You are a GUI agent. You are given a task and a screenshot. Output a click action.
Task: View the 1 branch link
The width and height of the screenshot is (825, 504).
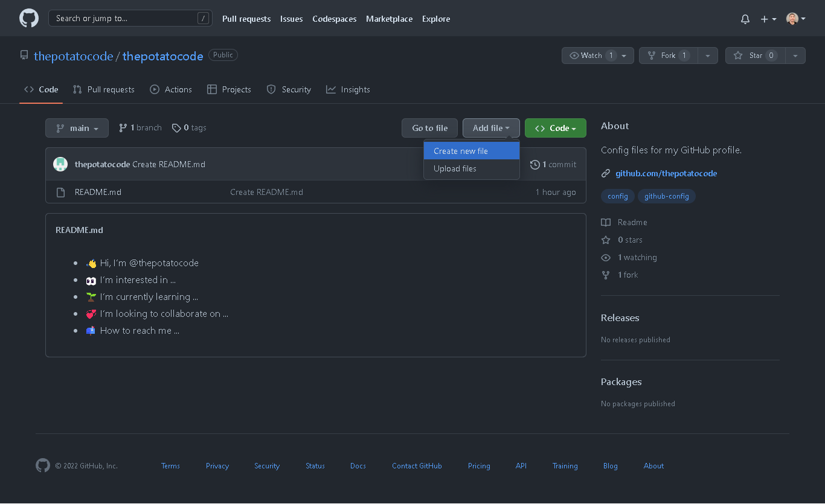tap(141, 128)
